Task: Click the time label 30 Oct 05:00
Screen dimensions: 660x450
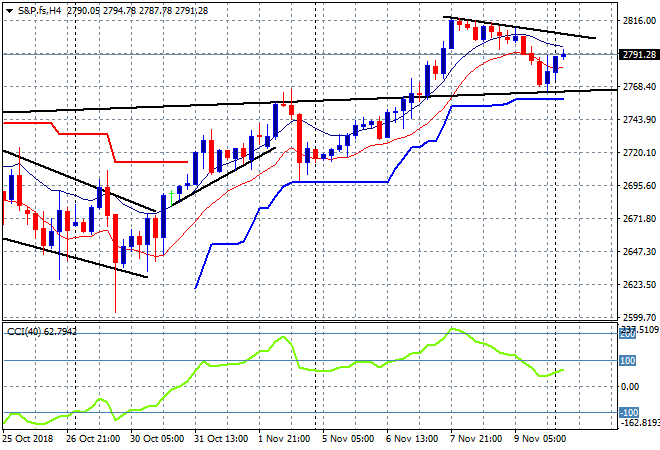Action: pos(157,439)
